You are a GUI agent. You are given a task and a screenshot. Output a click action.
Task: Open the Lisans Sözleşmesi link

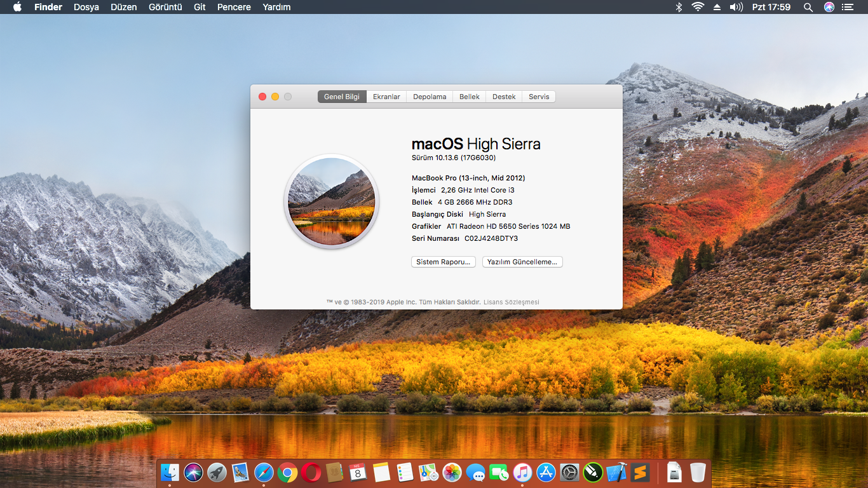point(511,302)
